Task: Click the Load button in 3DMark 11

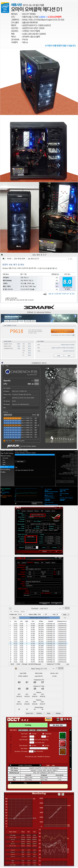Action: (x=58, y=356)
